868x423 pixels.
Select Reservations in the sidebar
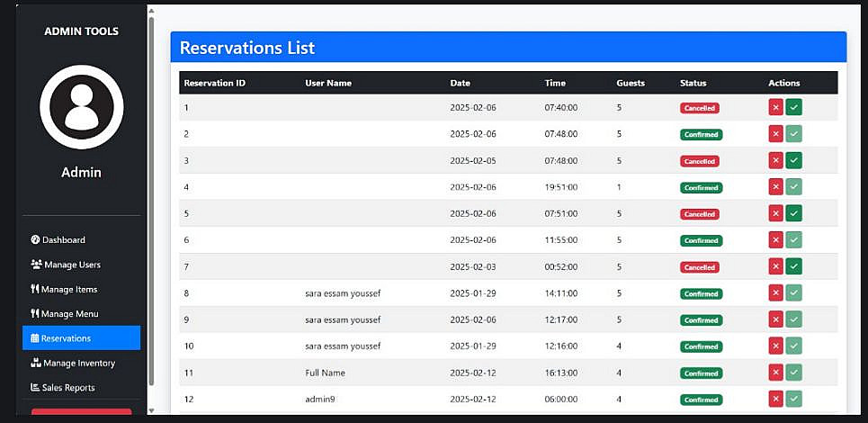pos(81,337)
